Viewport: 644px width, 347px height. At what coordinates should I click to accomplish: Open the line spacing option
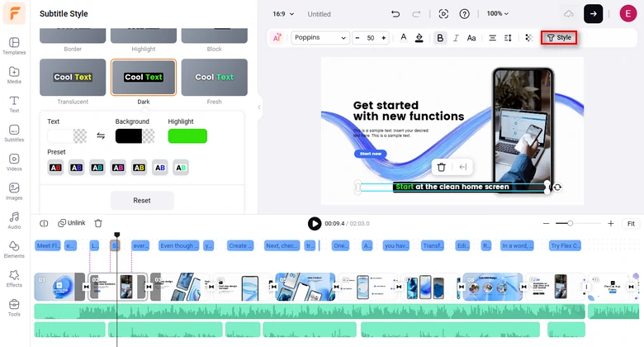(508, 38)
